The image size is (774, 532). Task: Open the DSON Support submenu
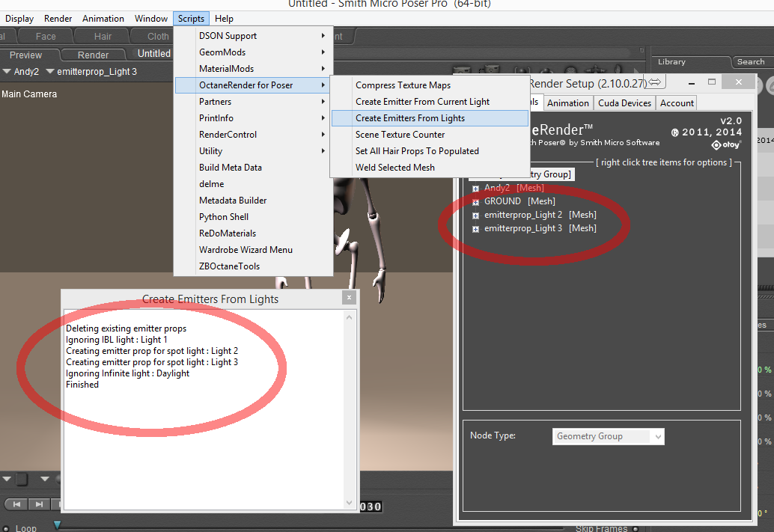click(x=254, y=35)
